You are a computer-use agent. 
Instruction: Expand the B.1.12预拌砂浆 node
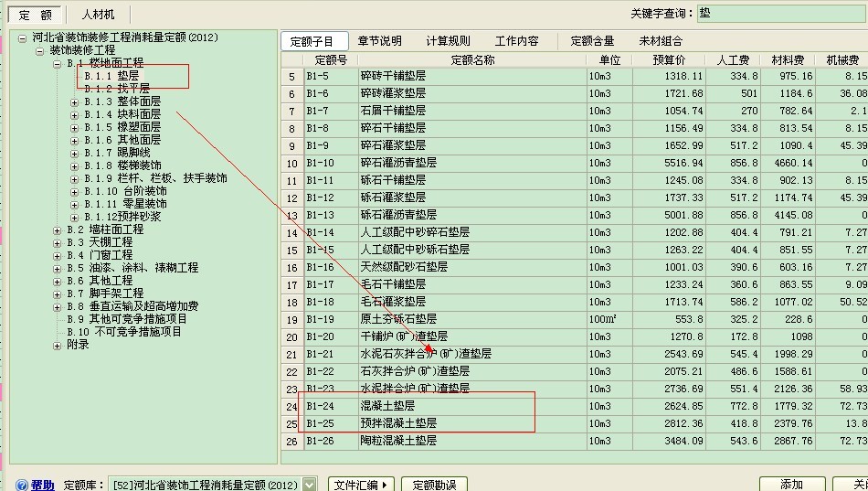(x=74, y=218)
